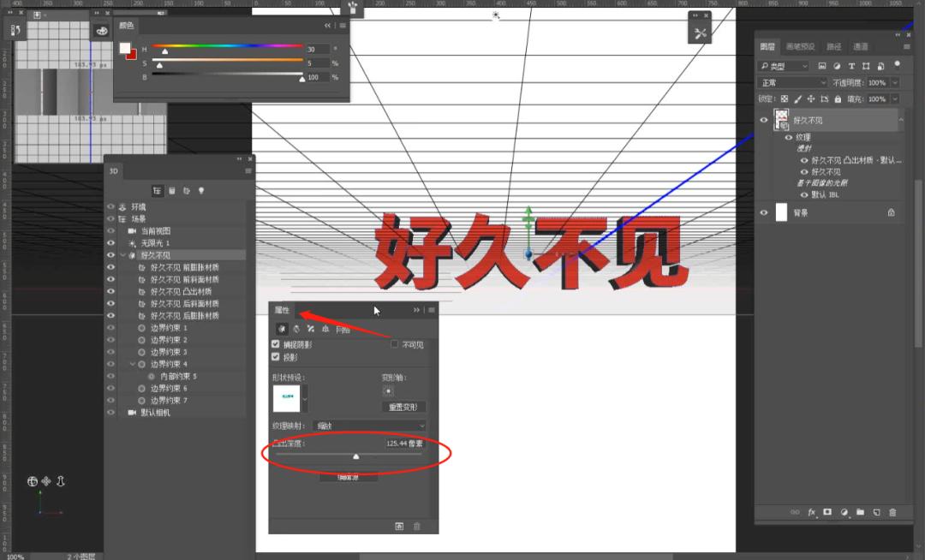Delete layer trash icon in Layers panel
The height and width of the screenshot is (560, 925).
point(892,512)
